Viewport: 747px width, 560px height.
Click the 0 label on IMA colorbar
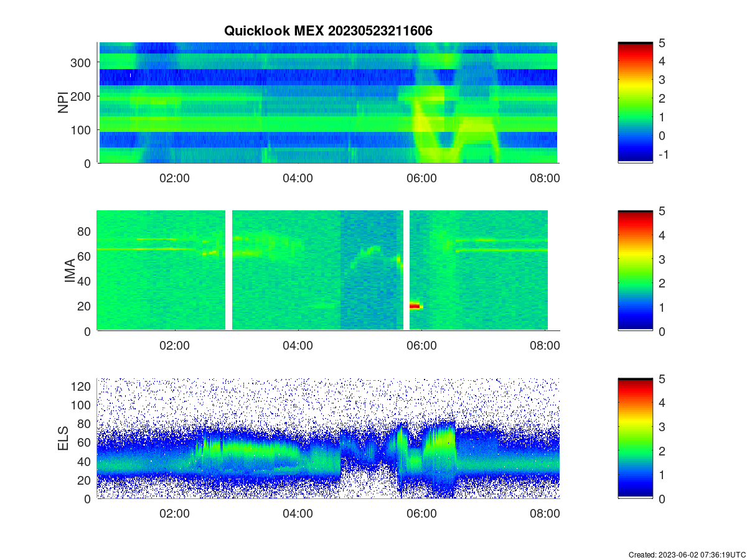pyautogui.click(x=662, y=331)
